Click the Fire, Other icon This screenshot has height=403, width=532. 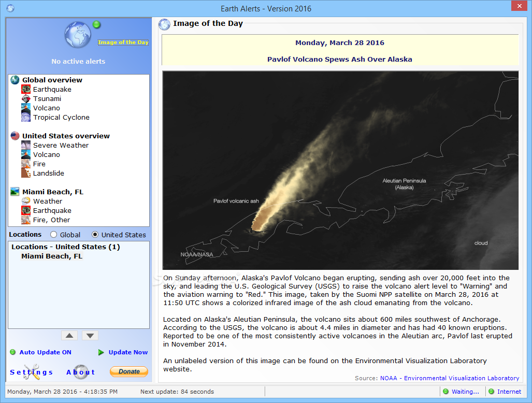click(x=26, y=220)
